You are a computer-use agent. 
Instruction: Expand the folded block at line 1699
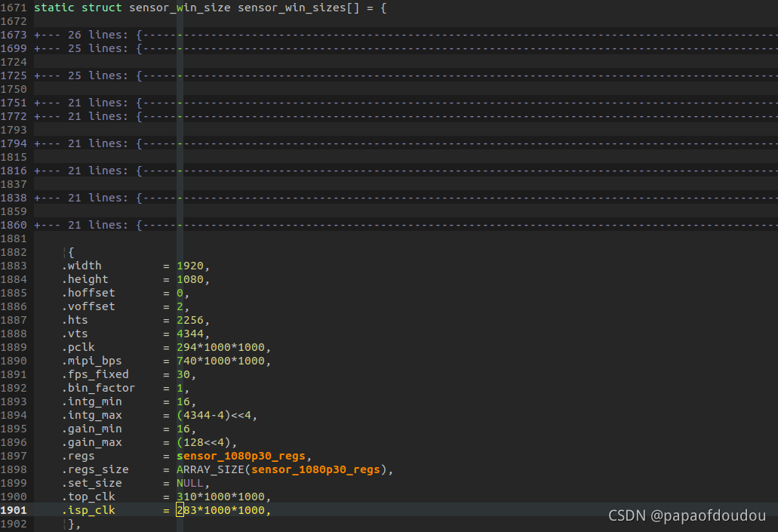coord(405,48)
